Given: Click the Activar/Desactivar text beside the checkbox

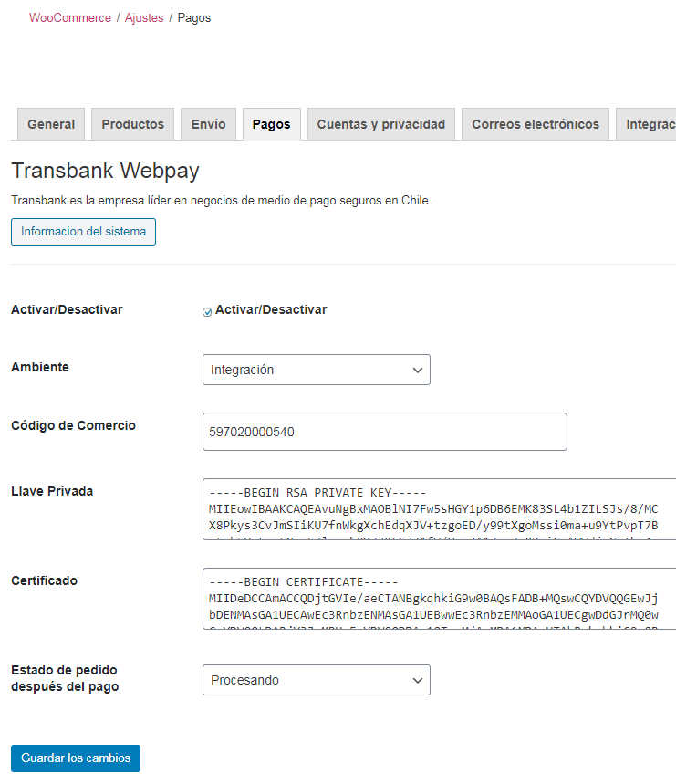Looking at the screenshot, I should tap(271, 310).
